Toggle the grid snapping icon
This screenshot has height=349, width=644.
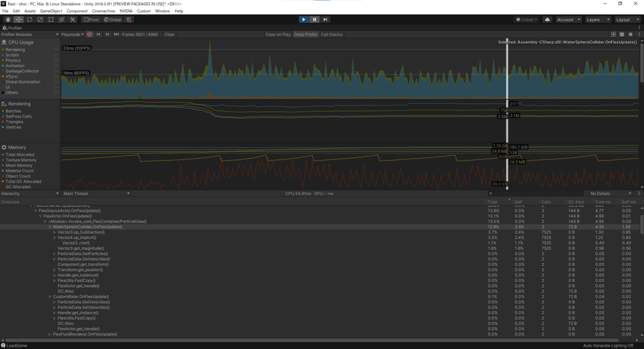129,19
